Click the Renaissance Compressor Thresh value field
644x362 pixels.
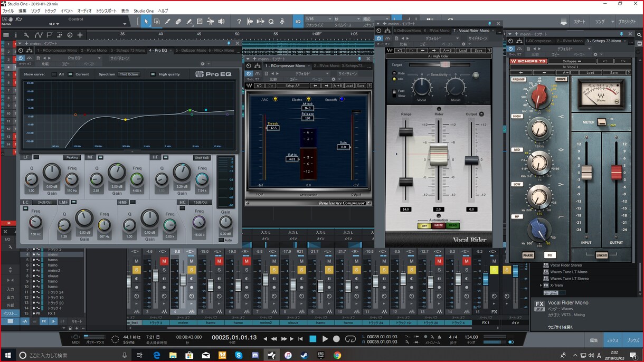[x=273, y=128]
